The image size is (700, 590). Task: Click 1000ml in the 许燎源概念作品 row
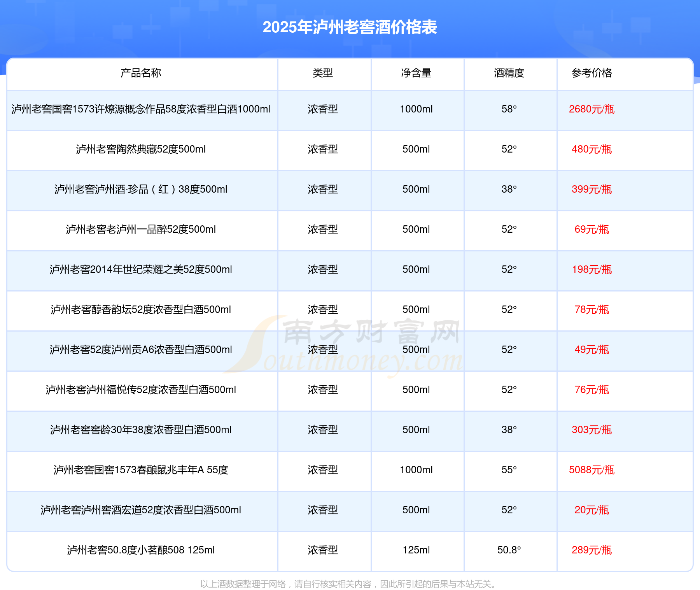pos(416,109)
